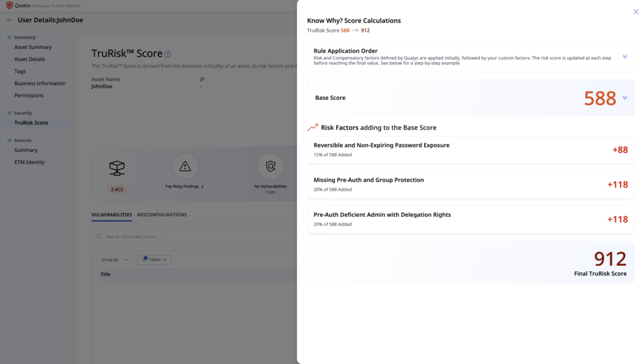Switch to the Vulnerabilities tab
Screen dimensions: 641x364
111,215
